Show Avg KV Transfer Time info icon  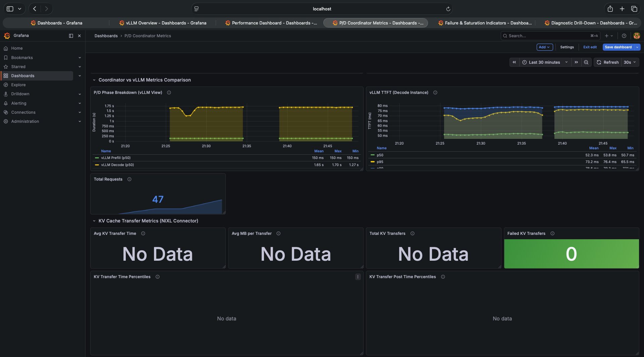(x=143, y=234)
